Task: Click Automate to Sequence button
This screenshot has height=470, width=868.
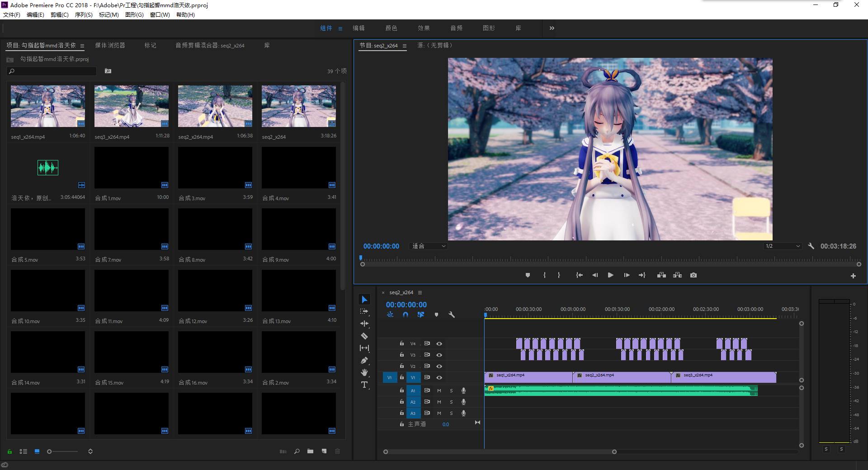Action: click(x=283, y=451)
